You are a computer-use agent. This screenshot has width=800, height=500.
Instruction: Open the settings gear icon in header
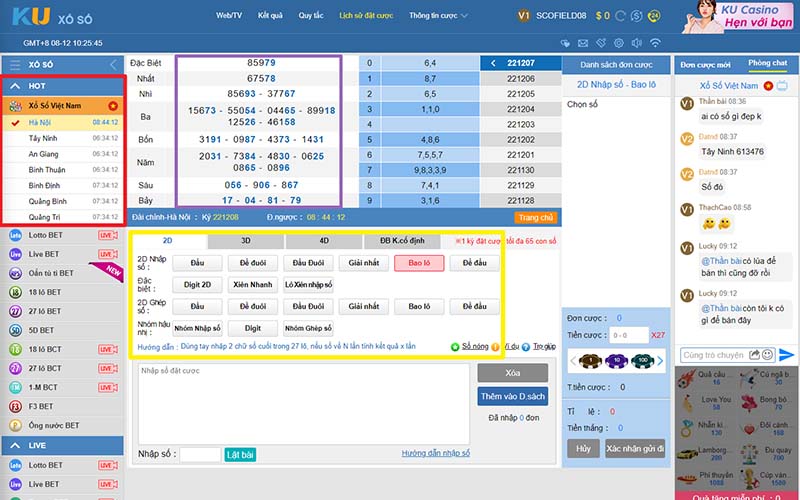click(x=619, y=43)
